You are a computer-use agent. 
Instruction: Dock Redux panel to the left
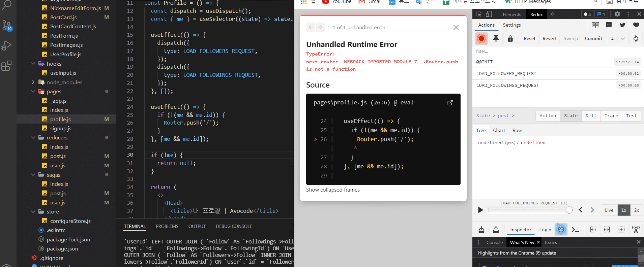point(593,230)
